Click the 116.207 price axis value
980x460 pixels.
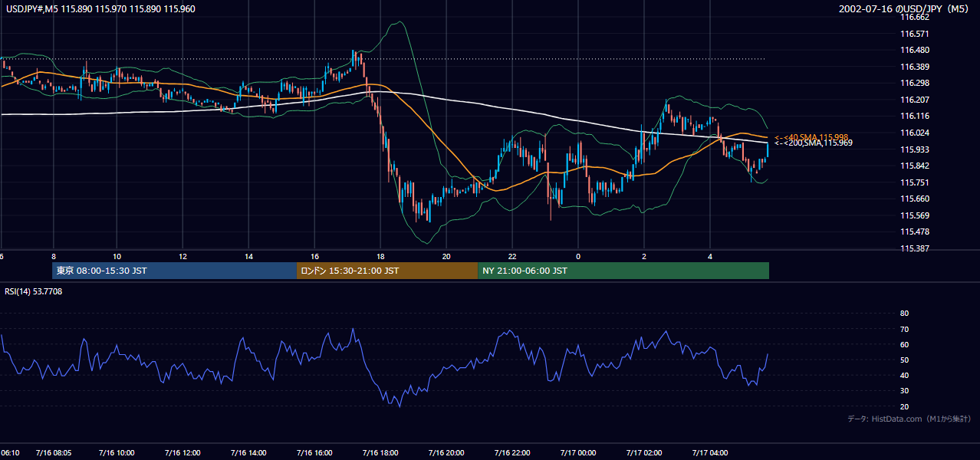(x=915, y=100)
